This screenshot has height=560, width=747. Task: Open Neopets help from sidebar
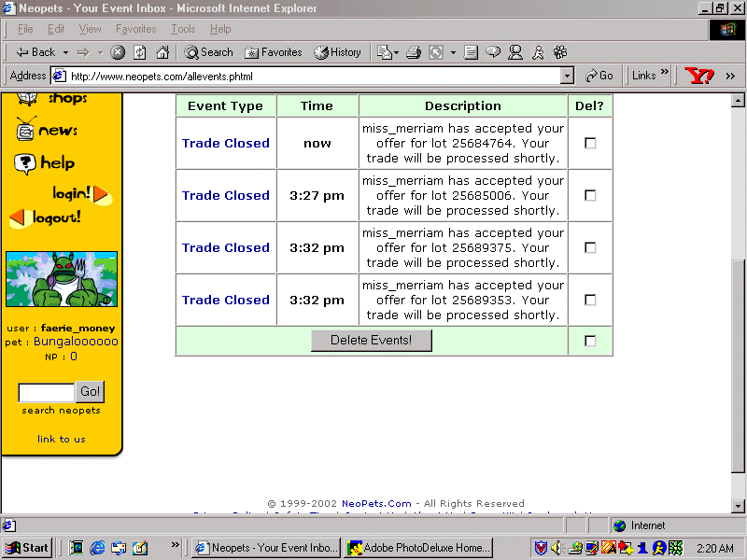tap(45, 163)
